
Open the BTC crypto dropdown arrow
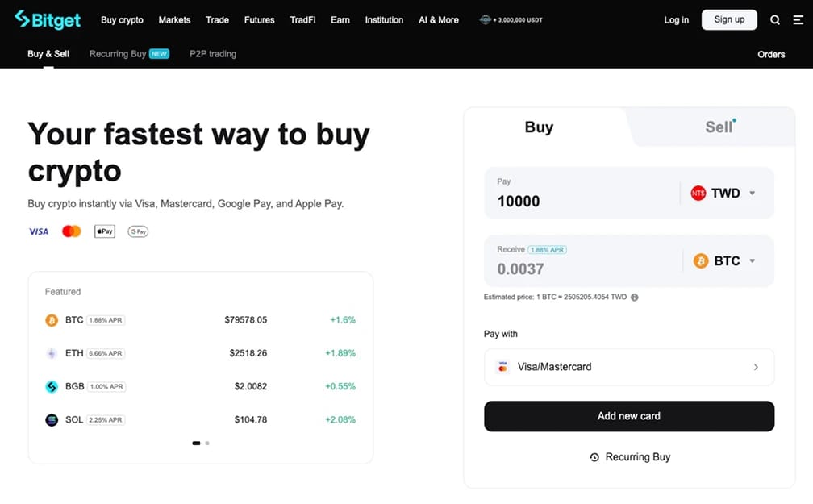click(x=752, y=260)
